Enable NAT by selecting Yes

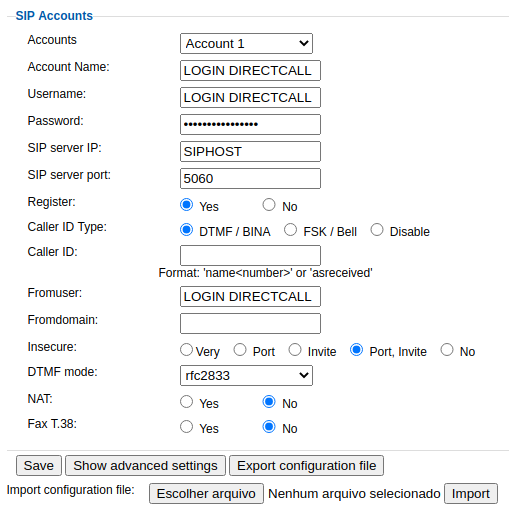tap(186, 402)
